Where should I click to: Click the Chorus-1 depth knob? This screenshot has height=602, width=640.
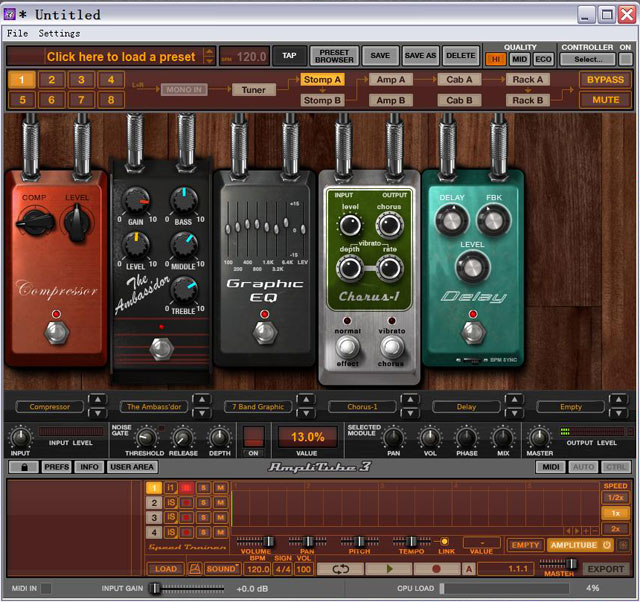(x=350, y=268)
